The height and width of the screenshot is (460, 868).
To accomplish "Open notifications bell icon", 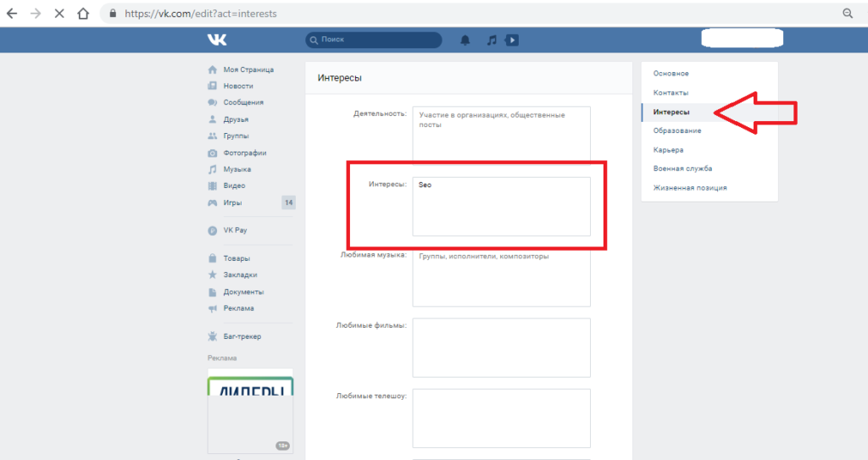I will click(465, 40).
